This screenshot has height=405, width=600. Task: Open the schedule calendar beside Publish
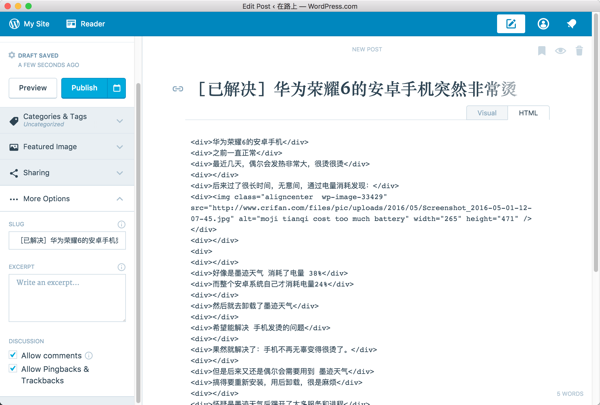point(117,88)
